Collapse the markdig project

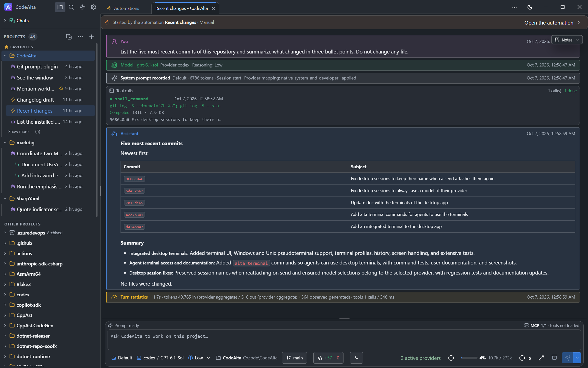(x=5, y=143)
